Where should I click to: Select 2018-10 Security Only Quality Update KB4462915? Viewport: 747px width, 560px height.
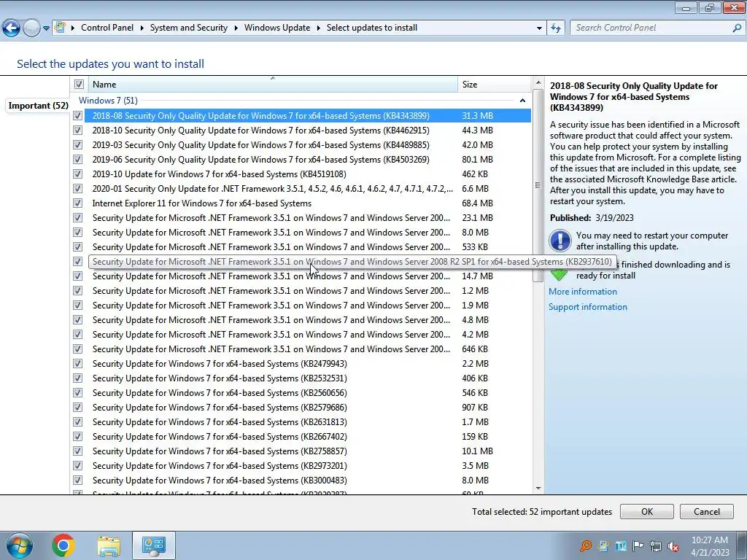tap(308, 131)
